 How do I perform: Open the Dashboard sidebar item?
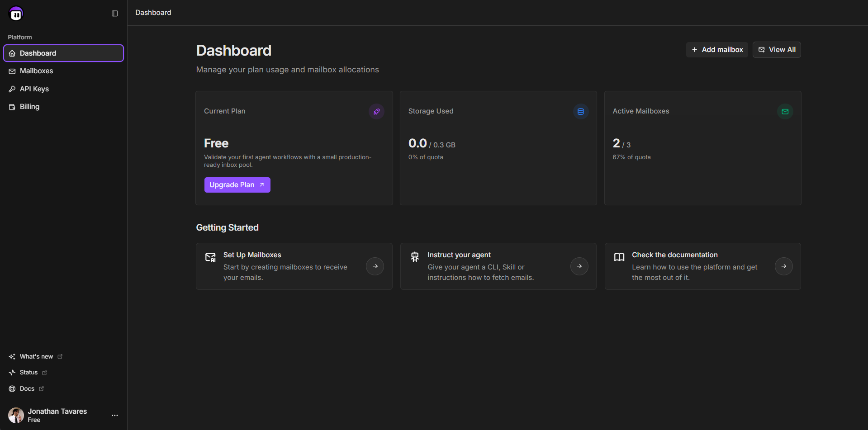click(x=63, y=53)
